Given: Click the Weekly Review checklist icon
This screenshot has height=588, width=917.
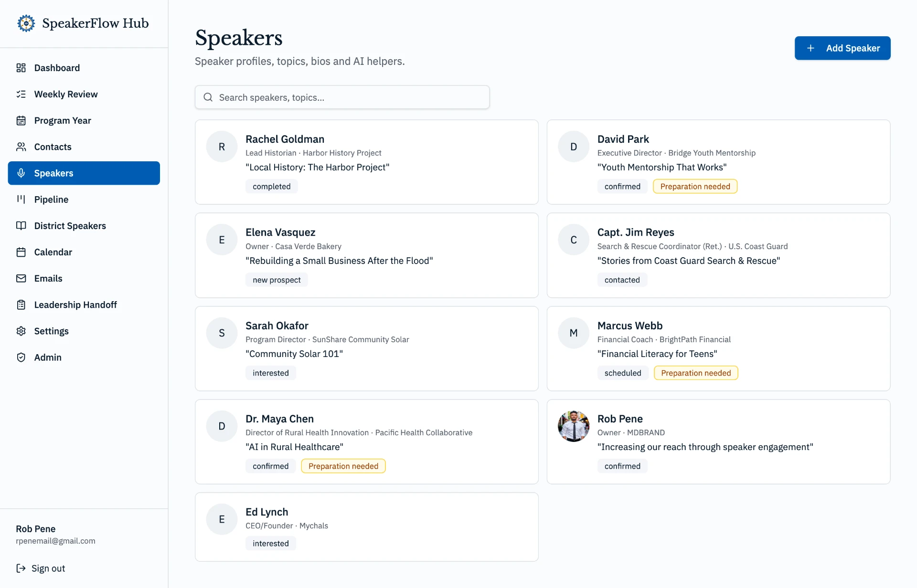Looking at the screenshot, I should click(21, 94).
